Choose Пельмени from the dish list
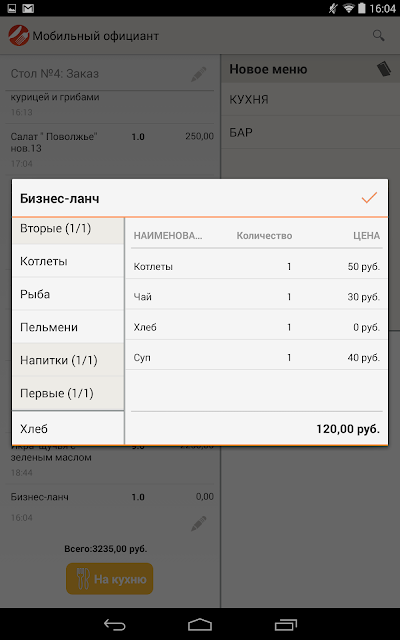 68,327
